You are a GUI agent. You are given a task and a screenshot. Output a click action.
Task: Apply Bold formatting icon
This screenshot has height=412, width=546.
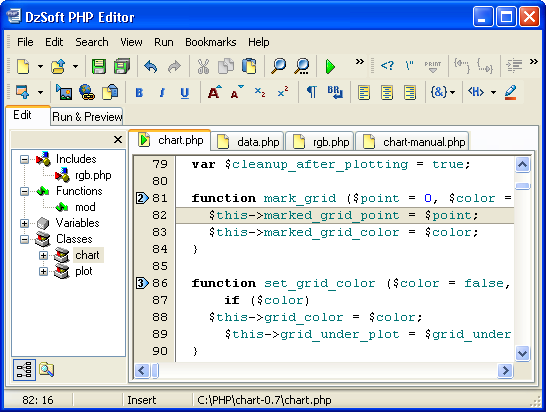[x=139, y=93]
